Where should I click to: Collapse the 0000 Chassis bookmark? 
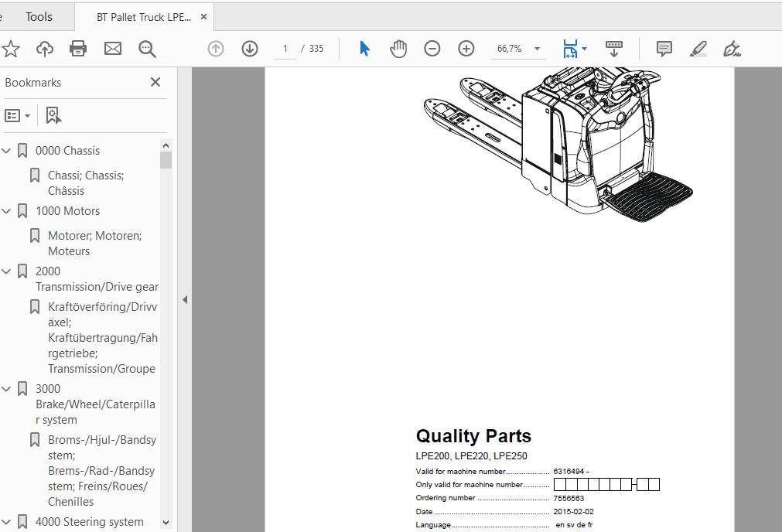tap(7, 151)
